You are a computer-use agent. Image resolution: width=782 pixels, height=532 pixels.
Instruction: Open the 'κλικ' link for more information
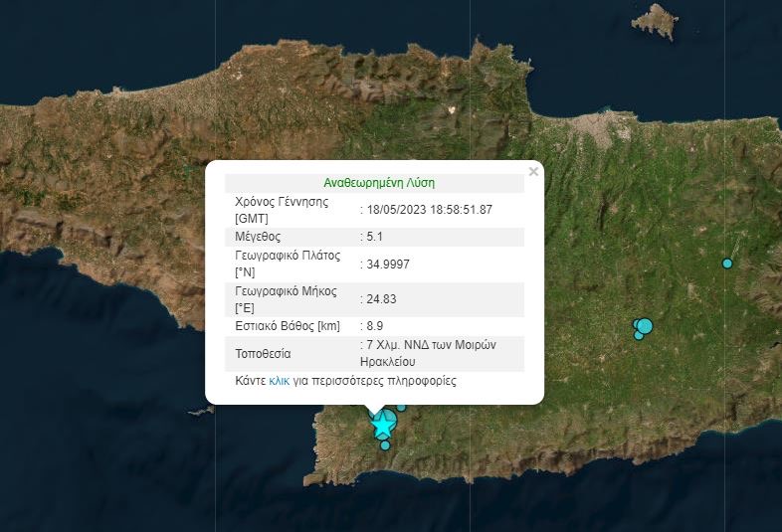pyautogui.click(x=279, y=381)
